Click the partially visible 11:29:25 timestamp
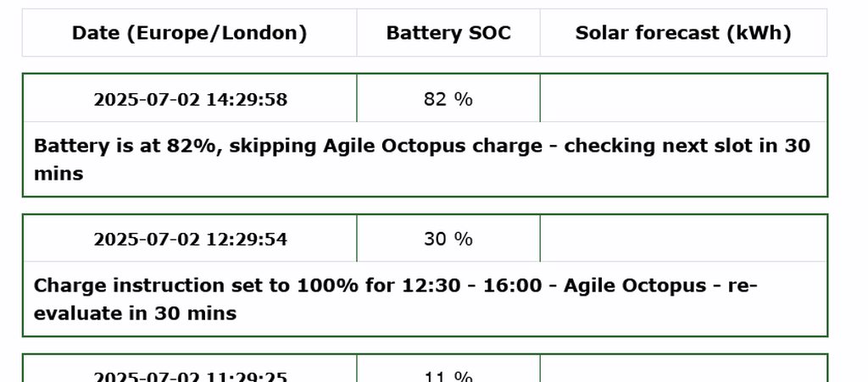868x382 pixels. click(x=190, y=376)
